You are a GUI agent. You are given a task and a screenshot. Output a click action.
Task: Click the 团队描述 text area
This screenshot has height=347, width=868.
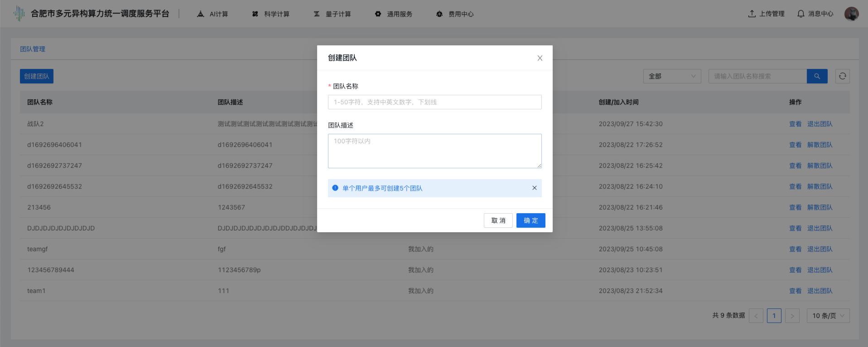tap(434, 151)
